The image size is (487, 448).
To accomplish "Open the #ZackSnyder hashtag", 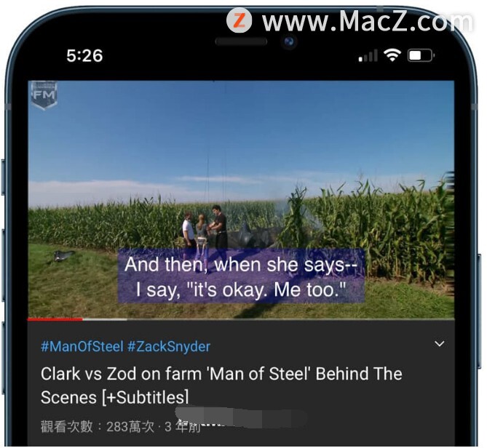I will point(169,346).
